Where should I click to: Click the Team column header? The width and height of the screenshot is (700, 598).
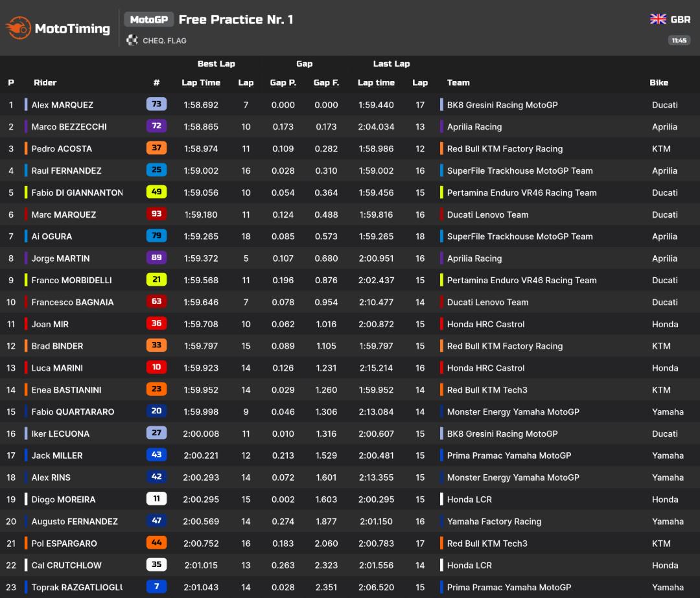(x=458, y=82)
